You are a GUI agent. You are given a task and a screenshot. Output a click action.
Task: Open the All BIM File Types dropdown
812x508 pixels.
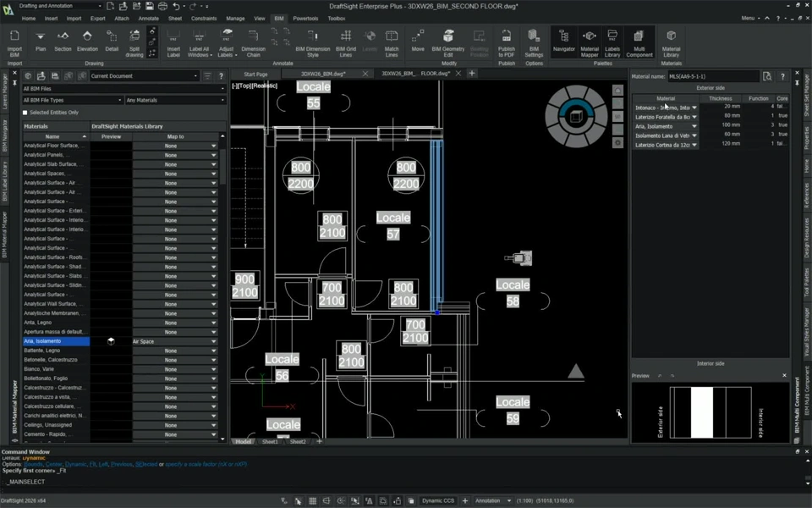72,100
